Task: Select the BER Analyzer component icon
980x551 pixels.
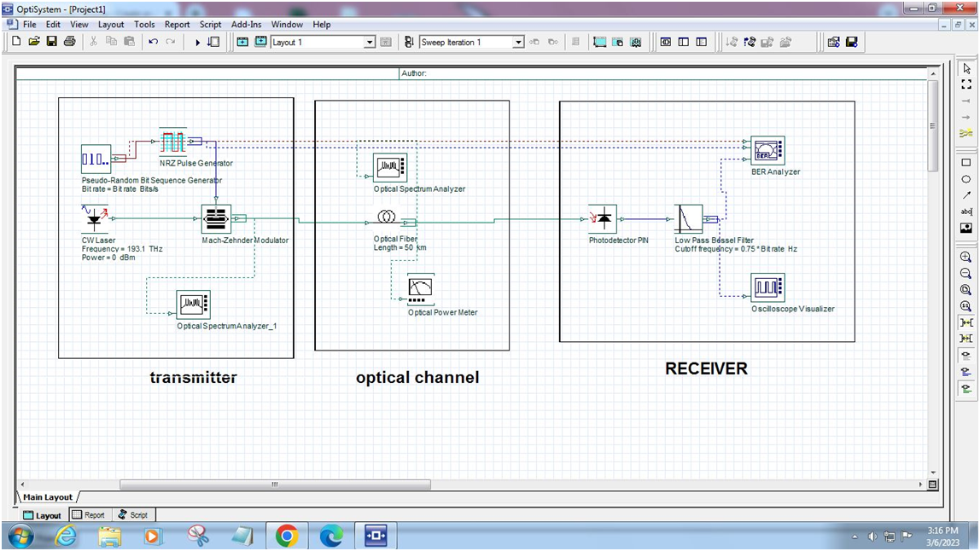Action: pyautogui.click(x=767, y=151)
